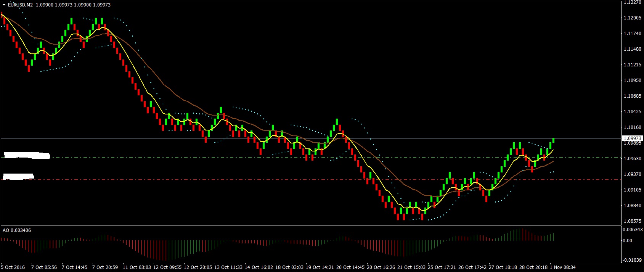644x272 pixels.
Task: Click the AO 0.003406 indicator label
Action: pos(17,230)
